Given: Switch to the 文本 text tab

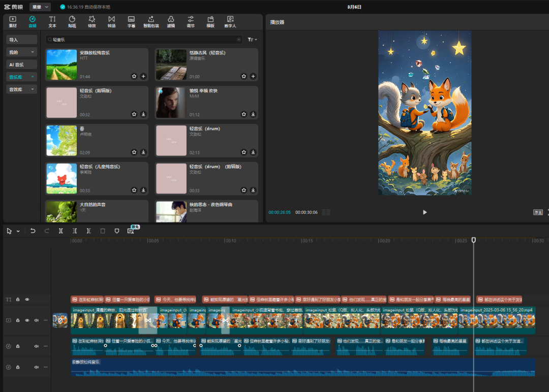Looking at the screenshot, I should click(52, 22).
